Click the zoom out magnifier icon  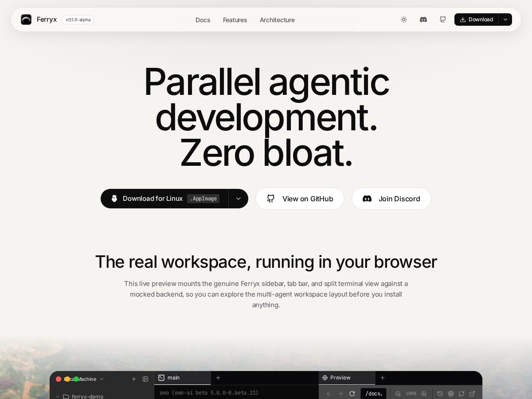point(398,394)
